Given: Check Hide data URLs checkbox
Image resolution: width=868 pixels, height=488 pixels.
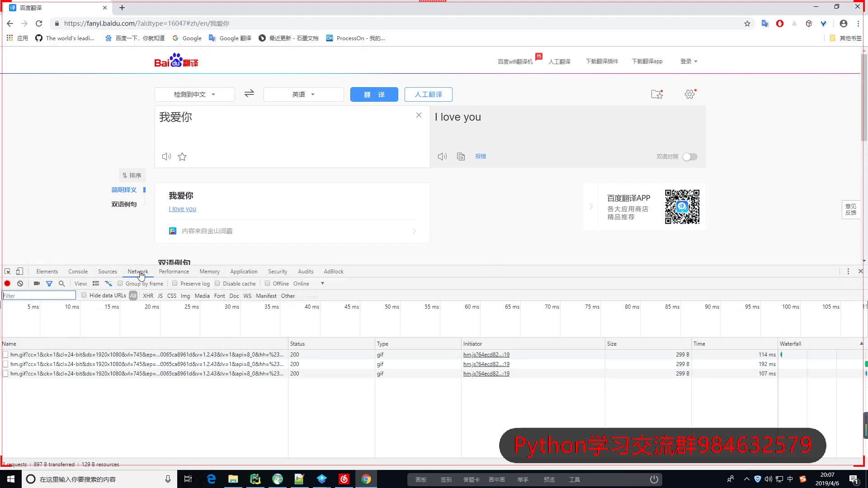Looking at the screenshot, I should coord(84,295).
